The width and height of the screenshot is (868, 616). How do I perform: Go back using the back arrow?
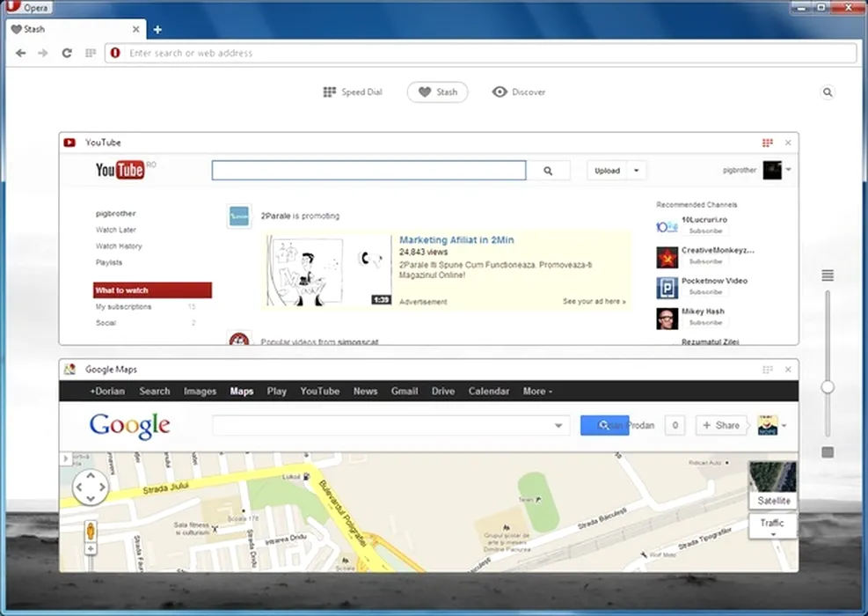pos(21,53)
